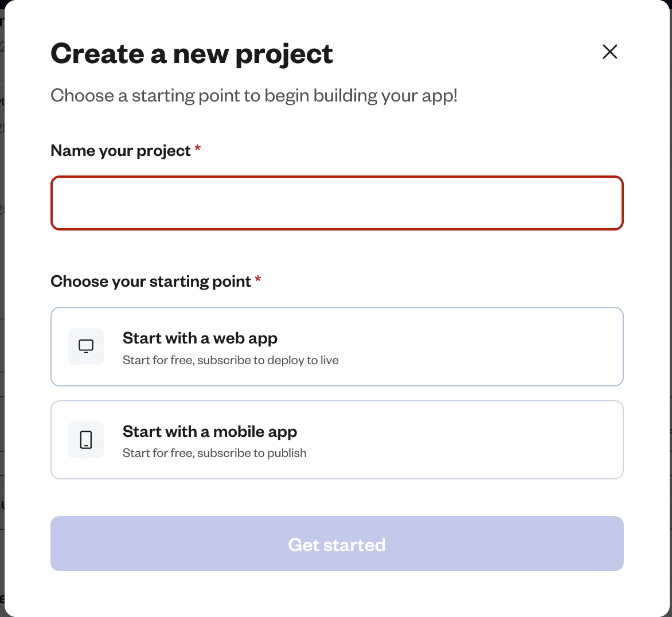Focus the project name input field
The width and height of the screenshot is (672, 617).
click(x=337, y=202)
